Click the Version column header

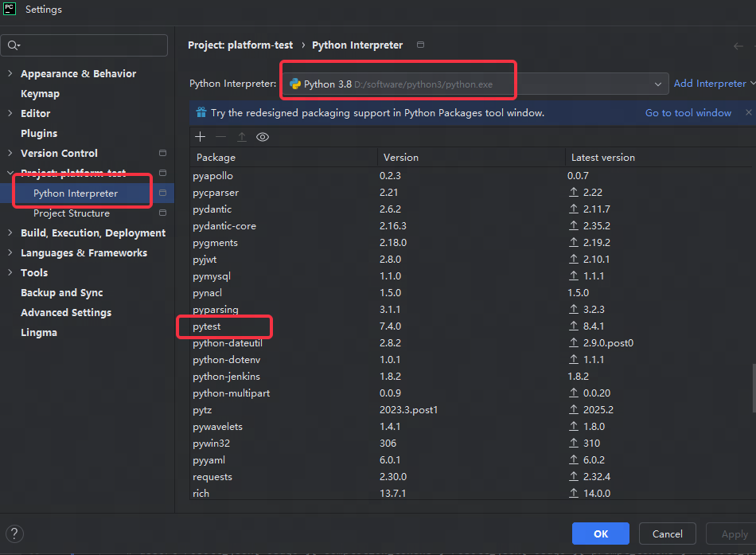point(471,158)
